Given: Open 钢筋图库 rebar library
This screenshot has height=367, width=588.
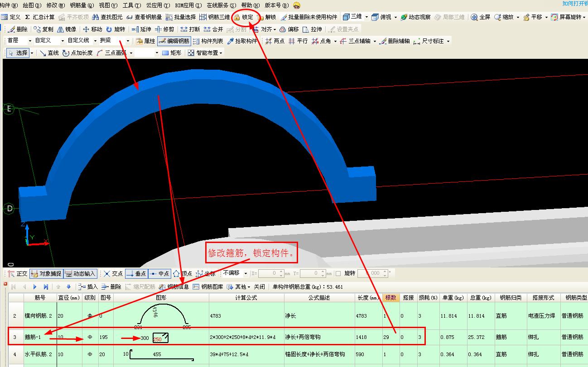Looking at the screenshot, I should coord(208,287).
